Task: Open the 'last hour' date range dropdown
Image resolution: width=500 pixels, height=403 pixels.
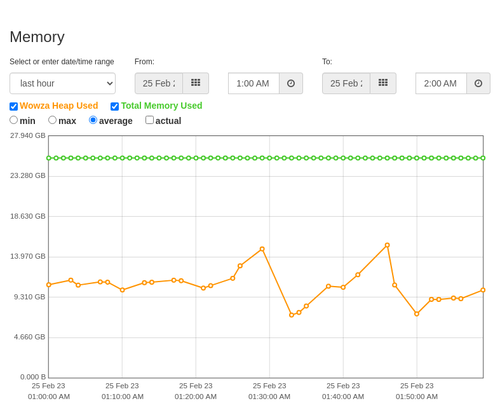Action: (63, 83)
